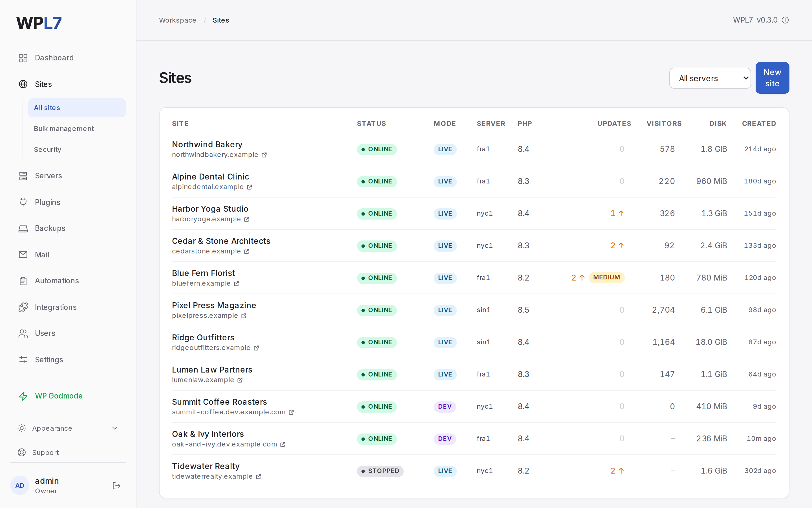Click the WP Godmode lightning icon

[x=23, y=396]
